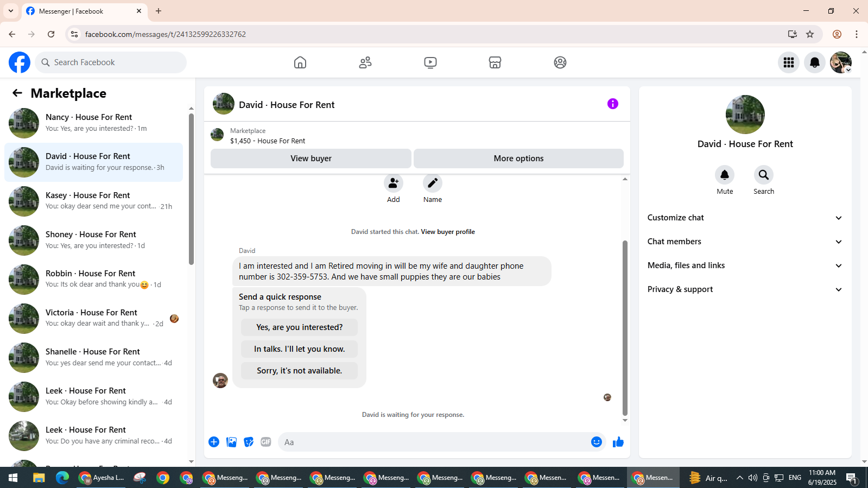
Task: Open conversation information purple icon
Action: tap(613, 104)
